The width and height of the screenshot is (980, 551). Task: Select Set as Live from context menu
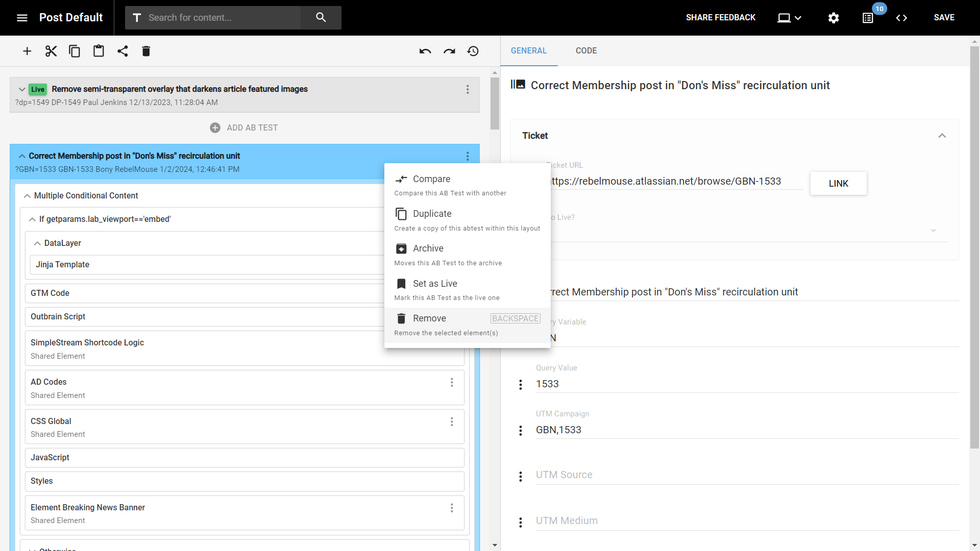tap(435, 284)
